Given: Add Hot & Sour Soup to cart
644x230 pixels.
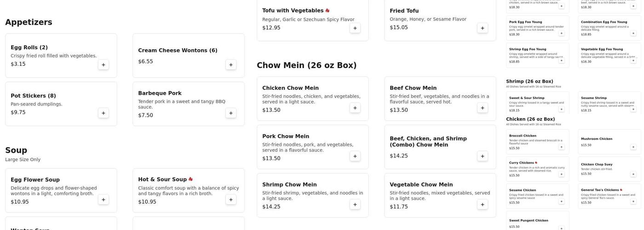Looking at the screenshot, I should point(230,200).
